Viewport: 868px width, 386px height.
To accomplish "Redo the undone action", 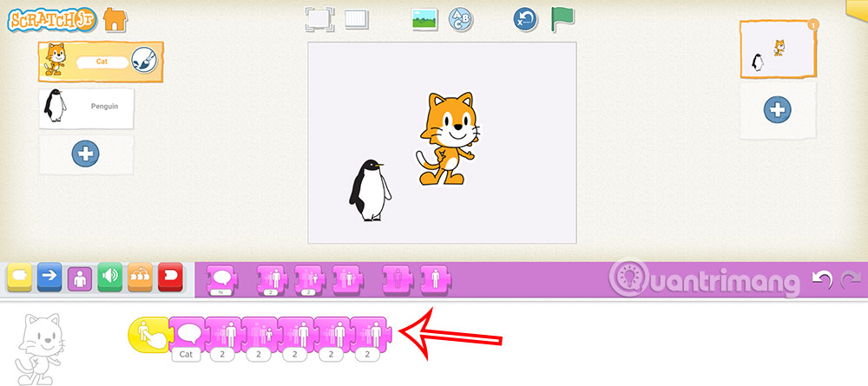I will pos(851,279).
